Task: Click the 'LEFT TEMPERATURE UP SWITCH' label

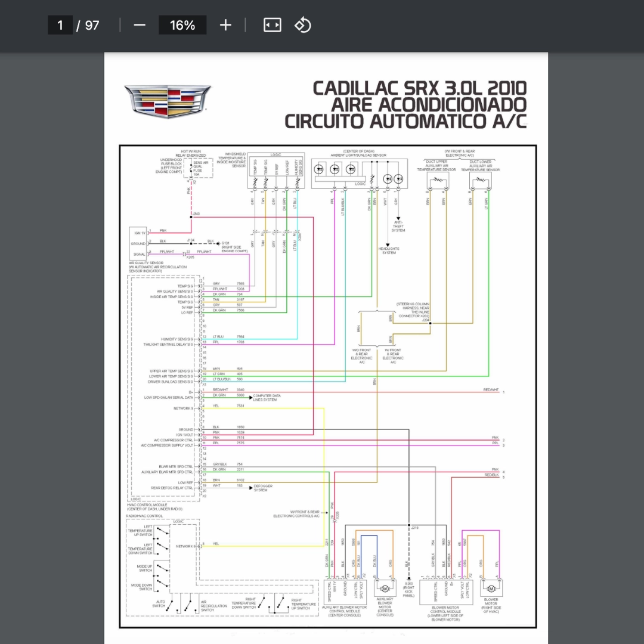Action: coord(140,531)
